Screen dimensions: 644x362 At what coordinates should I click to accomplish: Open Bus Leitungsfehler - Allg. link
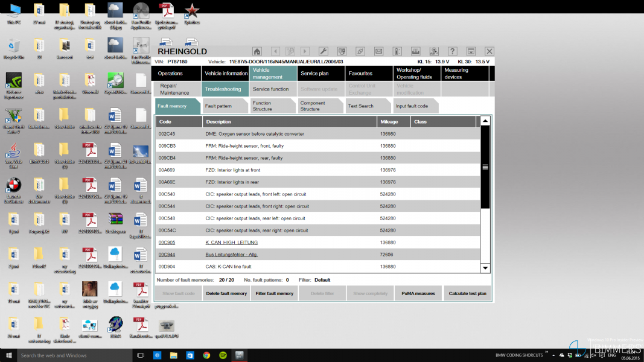click(x=232, y=255)
